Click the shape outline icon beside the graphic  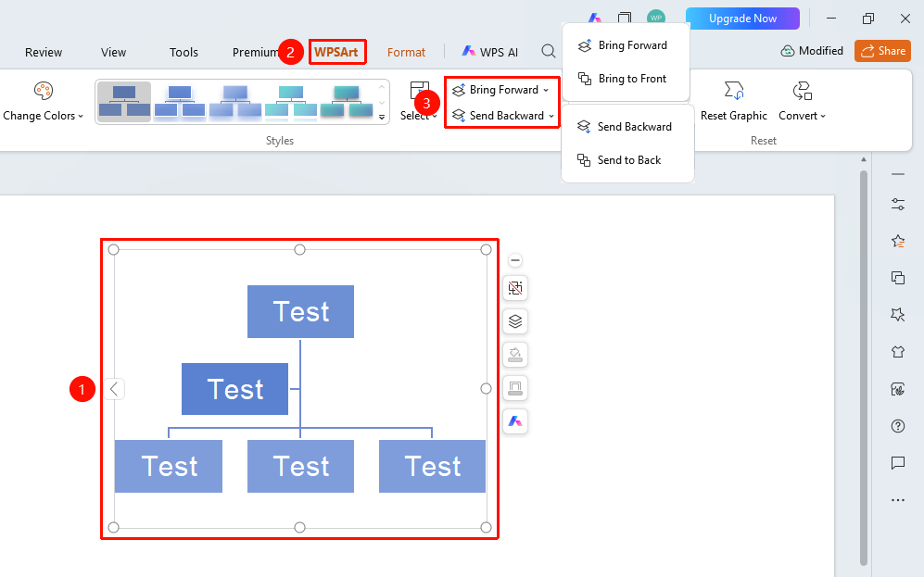click(515, 388)
